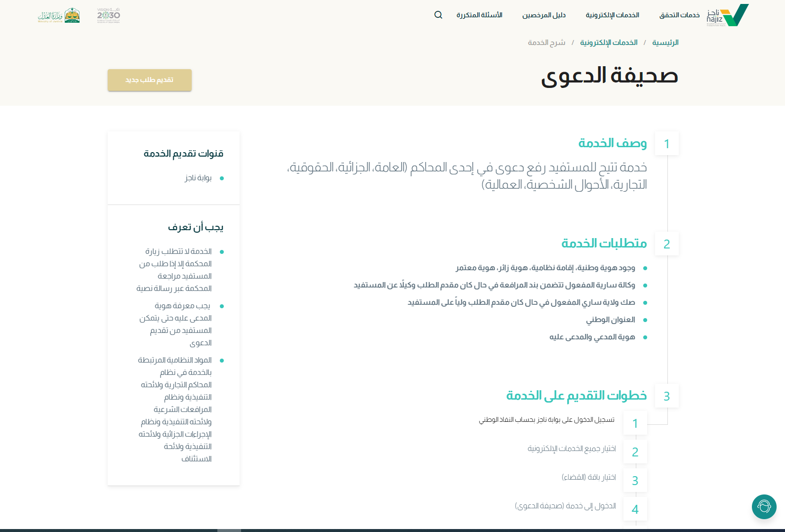
Task: Select section number 3 خطوات التقديم marker
Action: (667, 396)
